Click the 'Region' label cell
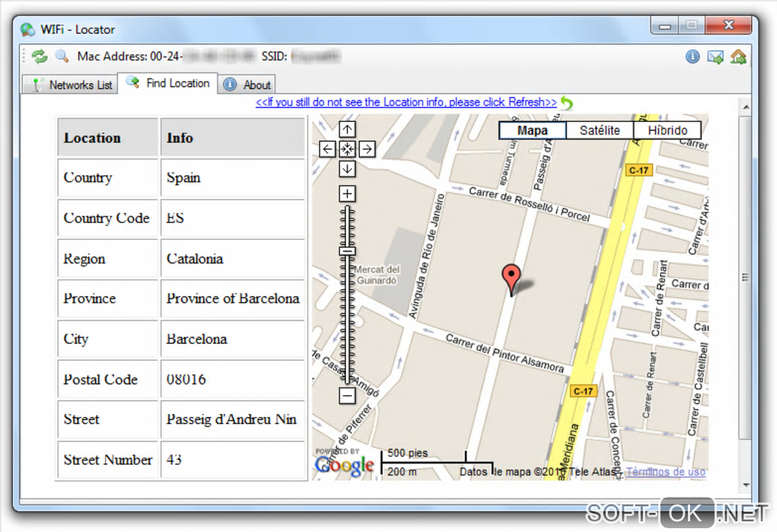This screenshot has height=532, width=777. click(107, 259)
